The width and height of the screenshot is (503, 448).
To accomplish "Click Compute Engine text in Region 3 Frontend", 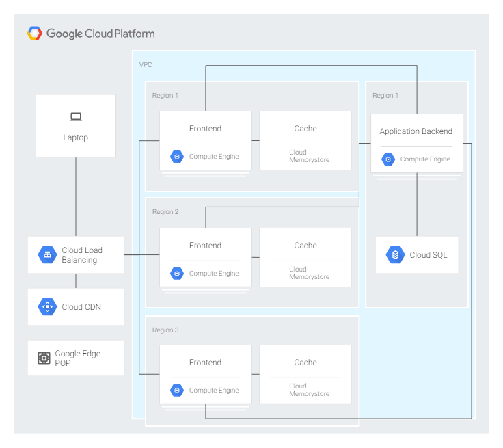I will pos(214,390).
